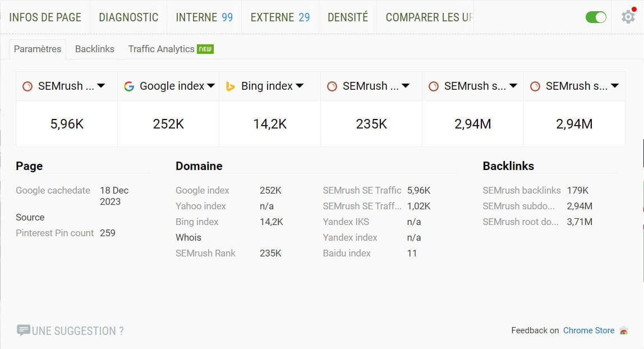This screenshot has height=349, width=644.
Task: Click SEMrush icon above 5,96K value
Action: [27, 86]
